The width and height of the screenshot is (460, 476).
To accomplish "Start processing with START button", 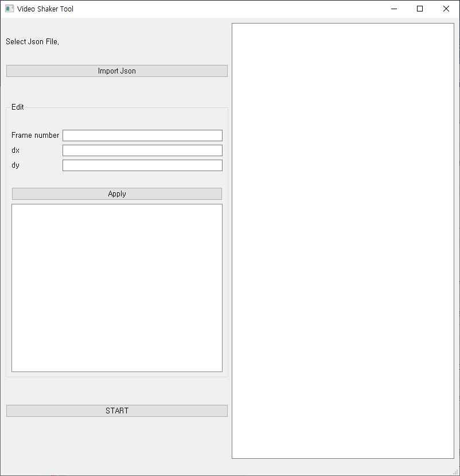I will point(117,411).
